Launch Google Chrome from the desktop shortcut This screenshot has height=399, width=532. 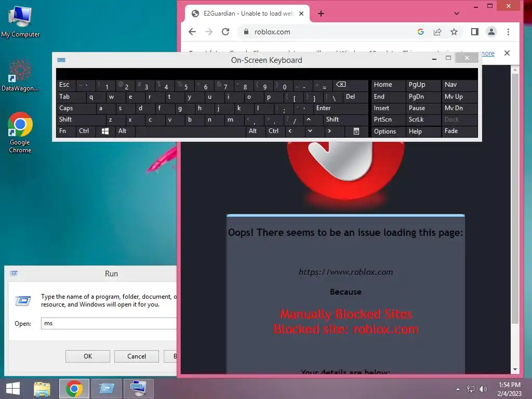pyautogui.click(x=20, y=132)
